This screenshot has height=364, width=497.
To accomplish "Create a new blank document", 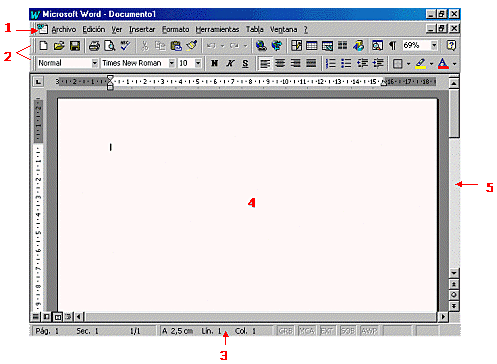I will click(x=43, y=46).
